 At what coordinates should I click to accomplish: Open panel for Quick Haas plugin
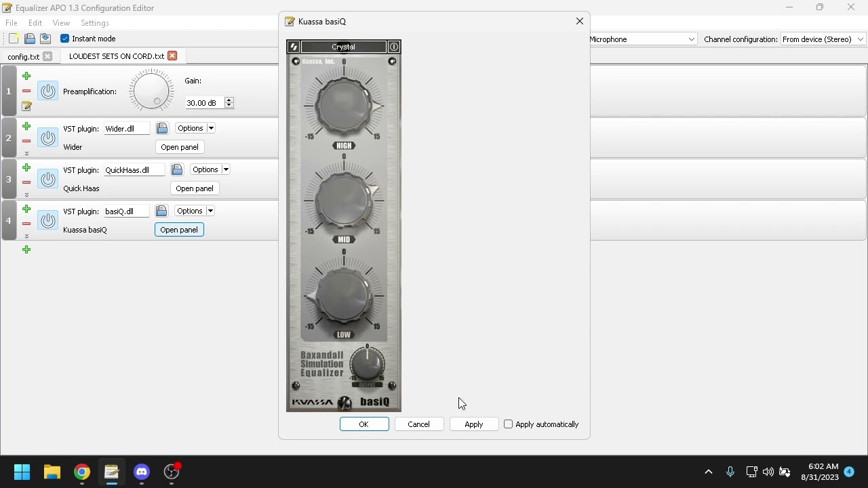click(195, 188)
